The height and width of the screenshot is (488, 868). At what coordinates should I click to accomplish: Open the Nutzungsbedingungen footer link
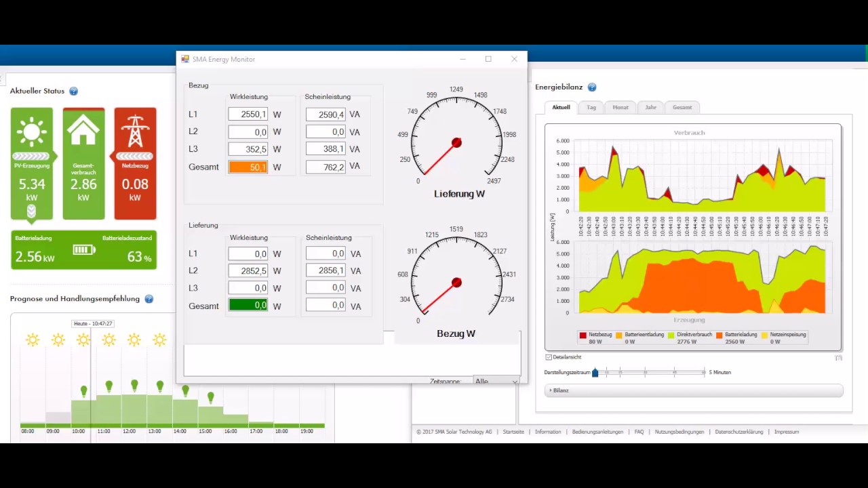(679, 432)
